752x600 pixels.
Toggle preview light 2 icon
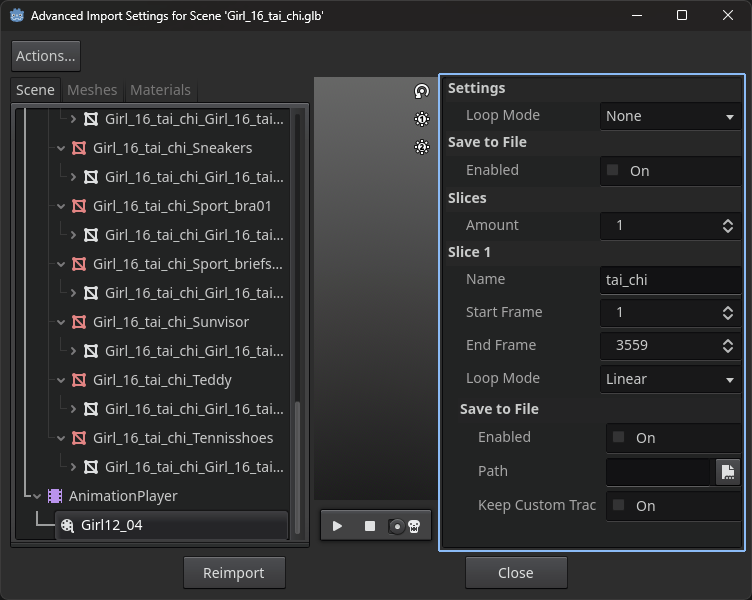(422, 147)
